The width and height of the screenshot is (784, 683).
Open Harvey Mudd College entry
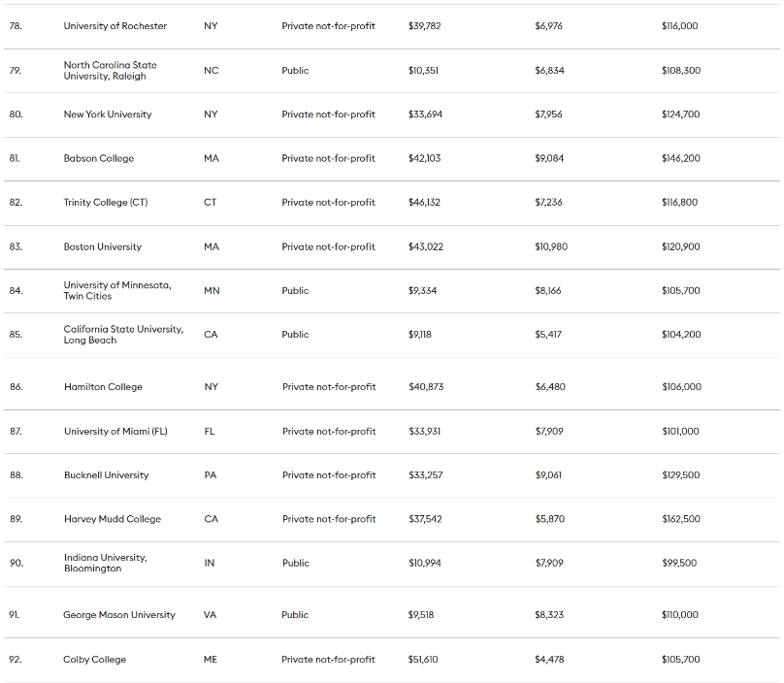click(x=113, y=519)
